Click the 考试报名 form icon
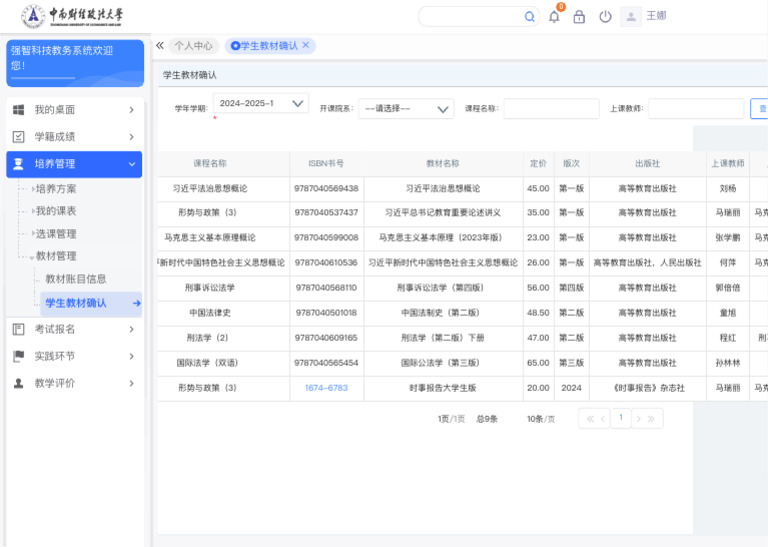 [x=18, y=329]
